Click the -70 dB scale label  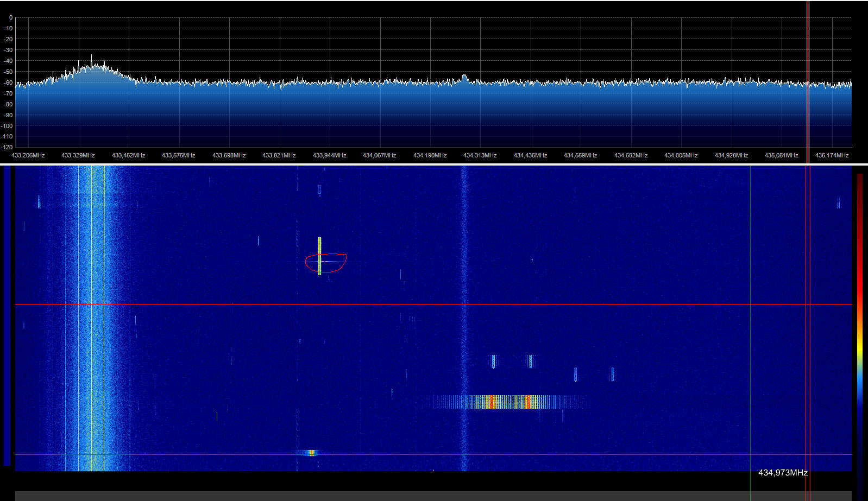coord(8,93)
